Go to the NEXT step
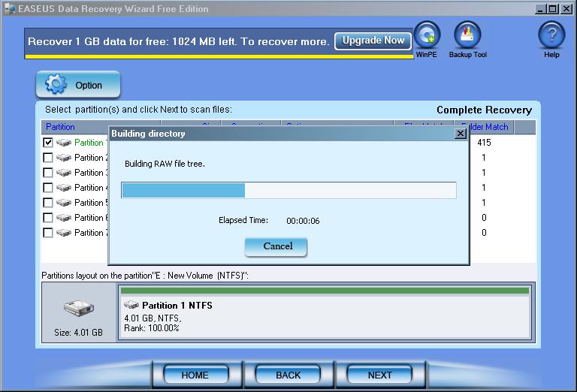The height and width of the screenshot is (392, 577). [379, 375]
